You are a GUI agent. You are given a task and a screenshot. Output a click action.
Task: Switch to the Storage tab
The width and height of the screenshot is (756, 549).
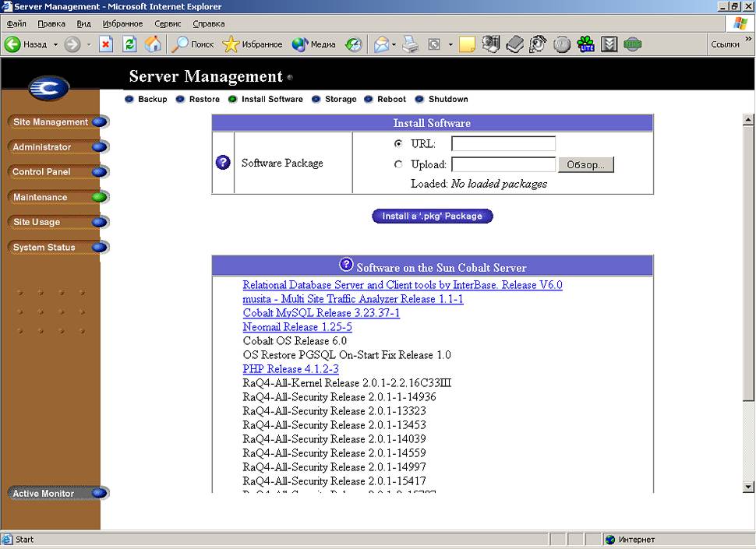pos(334,99)
